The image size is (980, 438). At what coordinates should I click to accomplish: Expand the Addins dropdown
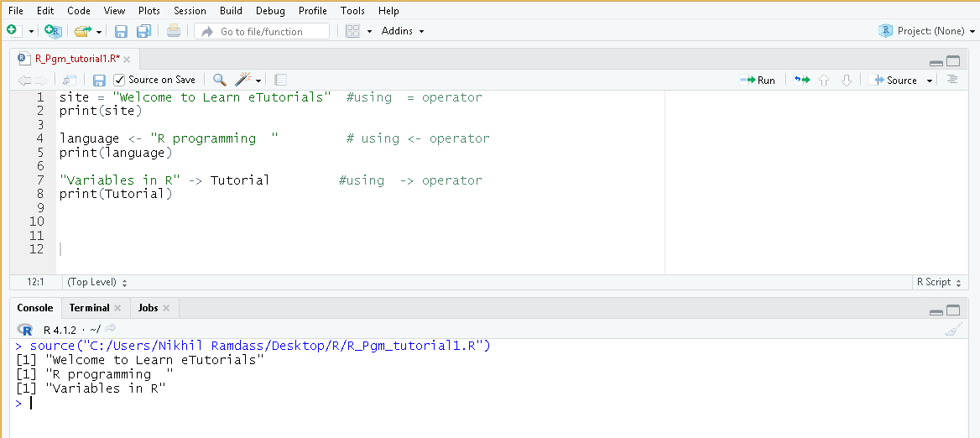click(403, 31)
